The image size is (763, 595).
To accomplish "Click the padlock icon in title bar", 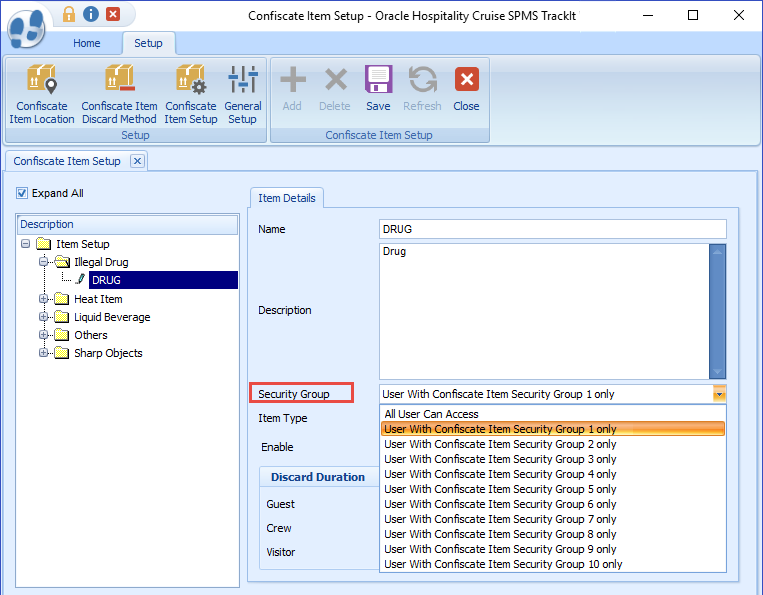I will pos(69,14).
